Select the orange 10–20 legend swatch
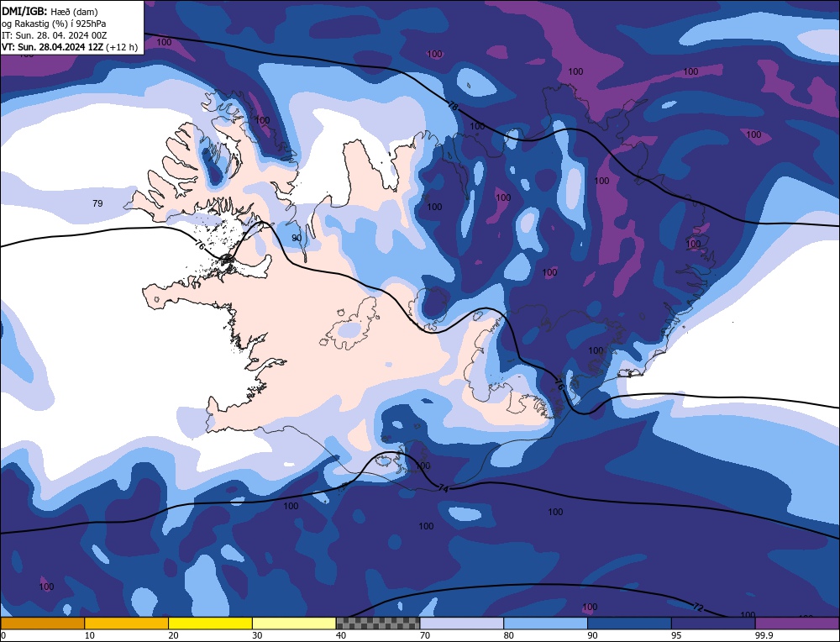Viewport: 840px width, 642px height. click(127, 623)
